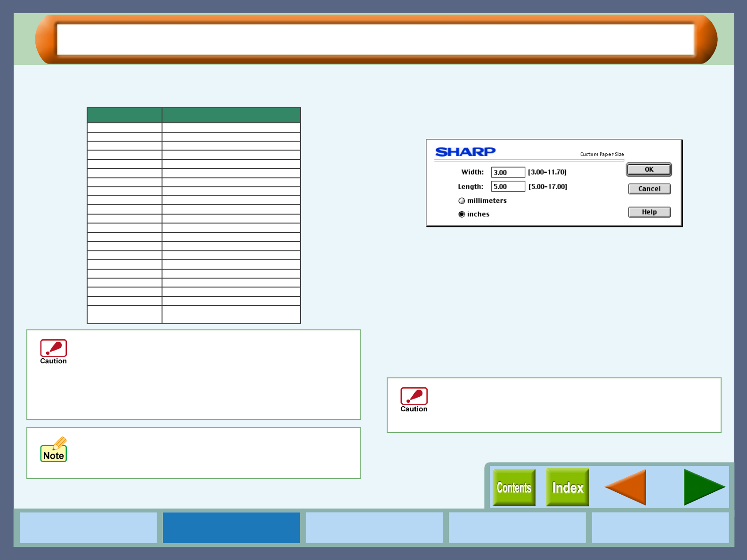Open the Index page button
Image resolution: width=747 pixels, height=560 pixels.
click(567, 488)
